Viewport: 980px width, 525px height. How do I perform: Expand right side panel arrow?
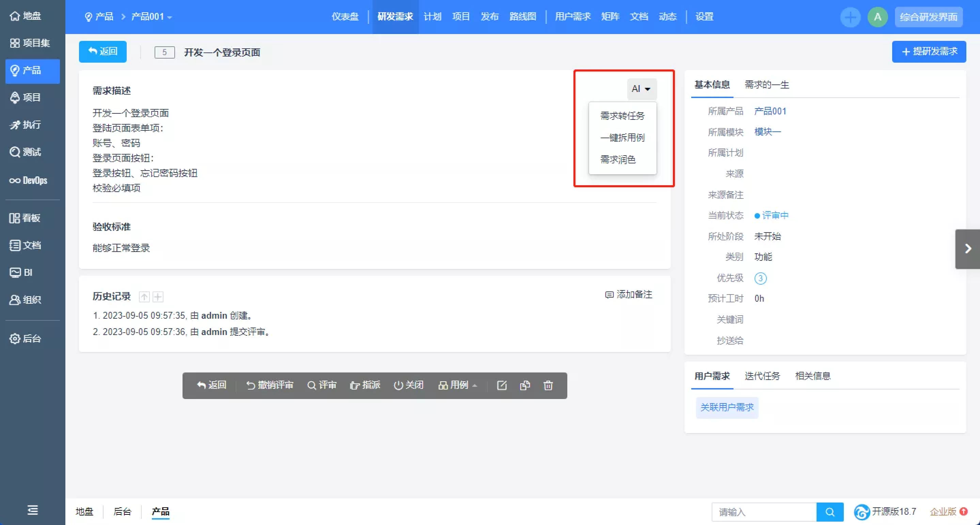(x=968, y=249)
